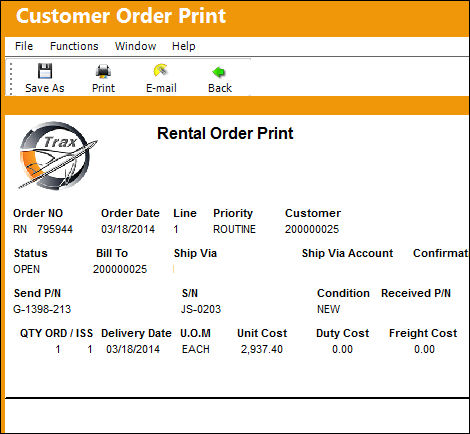Click the Priority label
This screenshot has height=434, width=470.
[233, 213]
